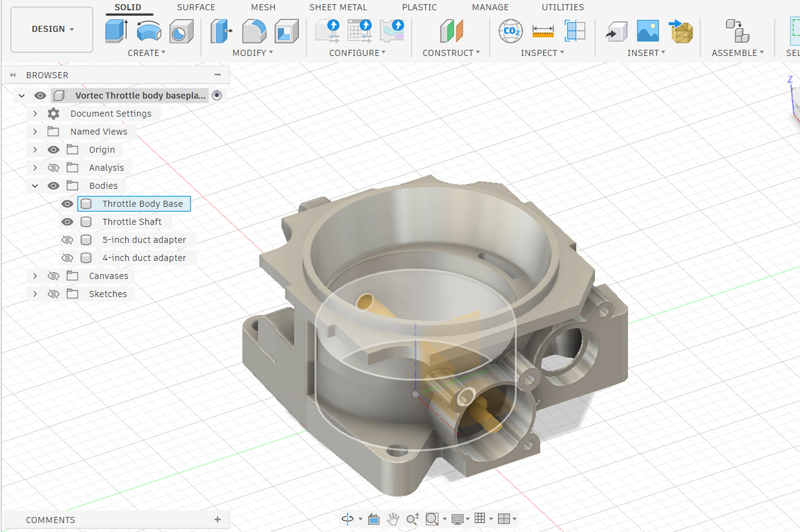
Task: Open the Insert Derive icon
Action: click(x=616, y=32)
